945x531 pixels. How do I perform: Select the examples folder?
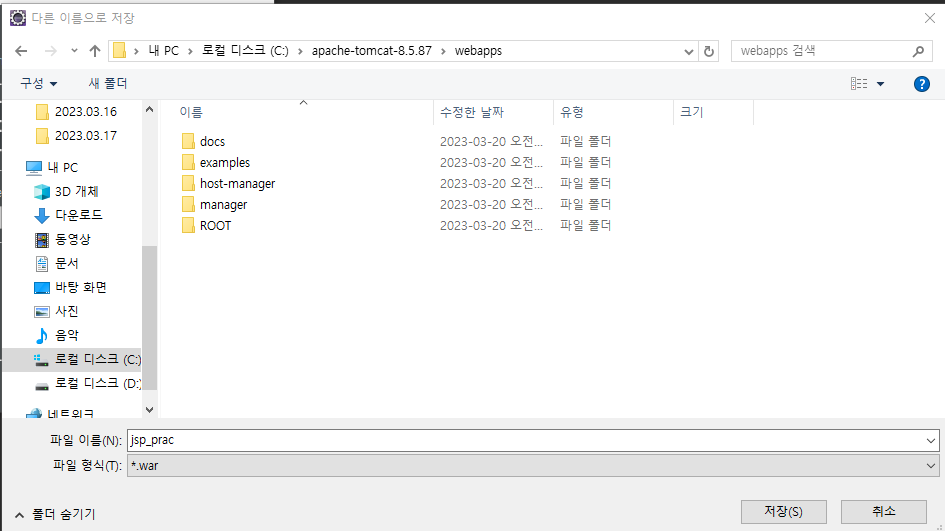[x=225, y=163]
